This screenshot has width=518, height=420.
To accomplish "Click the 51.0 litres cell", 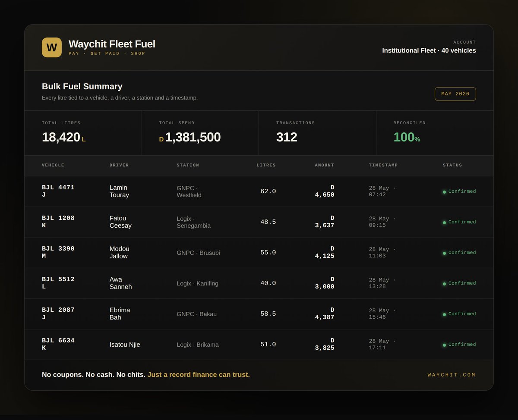I will (x=268, y=344).
